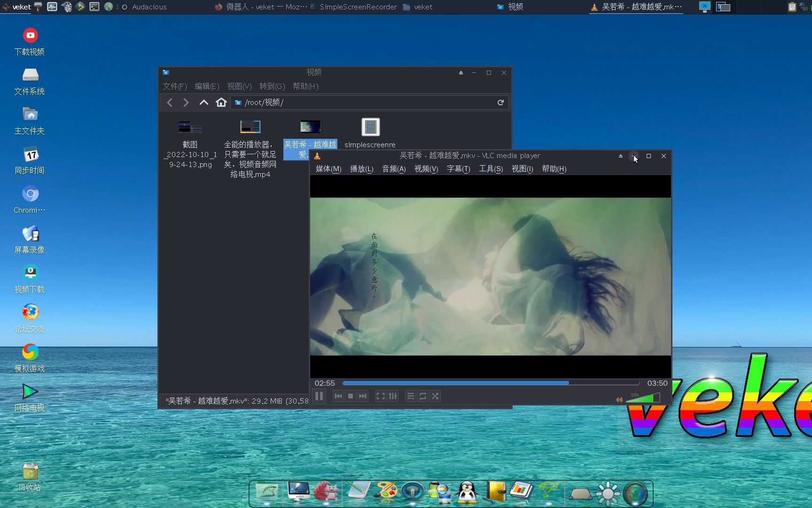Open the 字幕(T) menu in VLC
Viewport: 812px width, 508px height.
[458, 169]
